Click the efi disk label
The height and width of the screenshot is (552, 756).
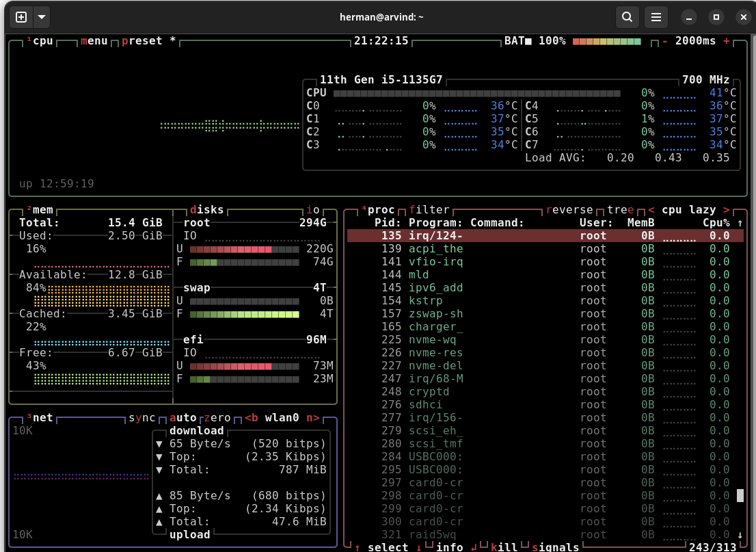click(193, 340)
